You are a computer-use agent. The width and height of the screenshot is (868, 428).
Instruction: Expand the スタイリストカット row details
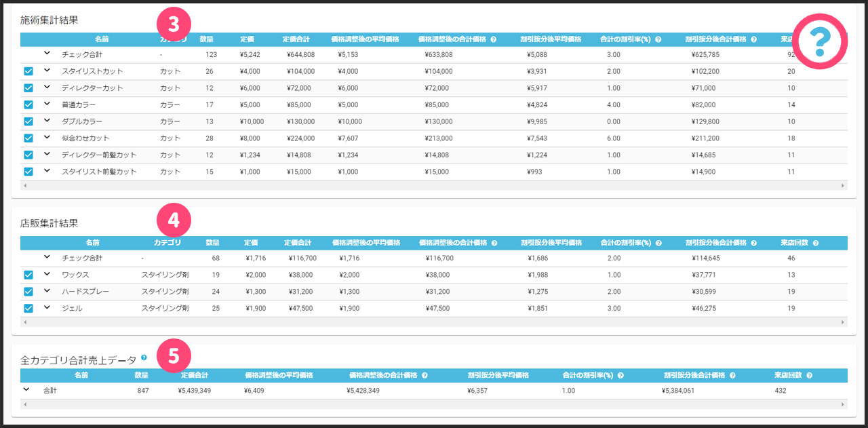click(47, 70)
